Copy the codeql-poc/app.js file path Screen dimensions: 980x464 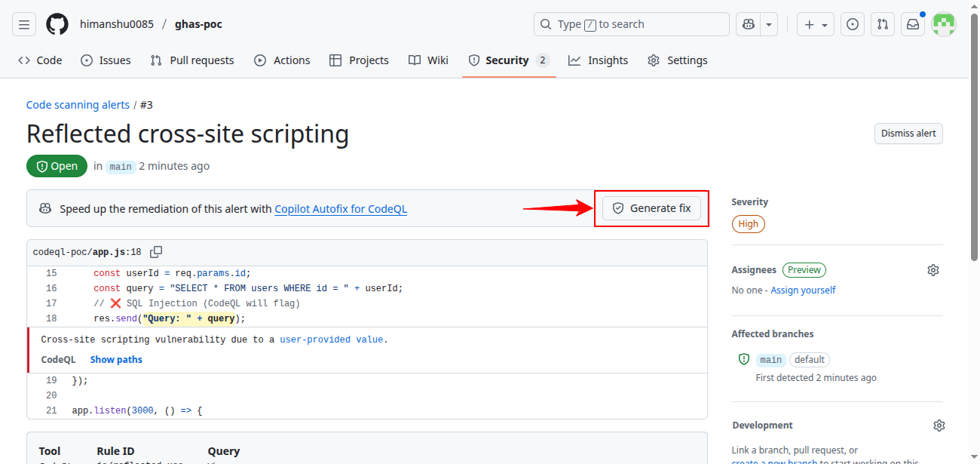[156, 252]
